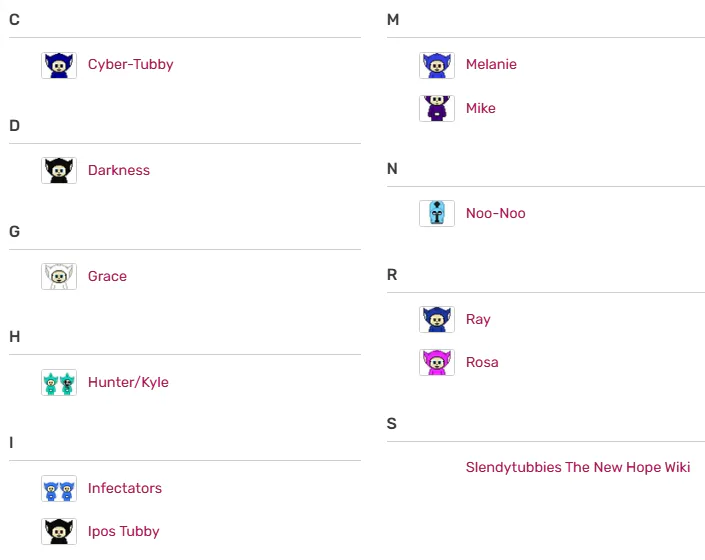Image resolution: width=705 pixels, height=560 pixels.
Task: Click the Grace text link
Action: [x=107, y=277]
